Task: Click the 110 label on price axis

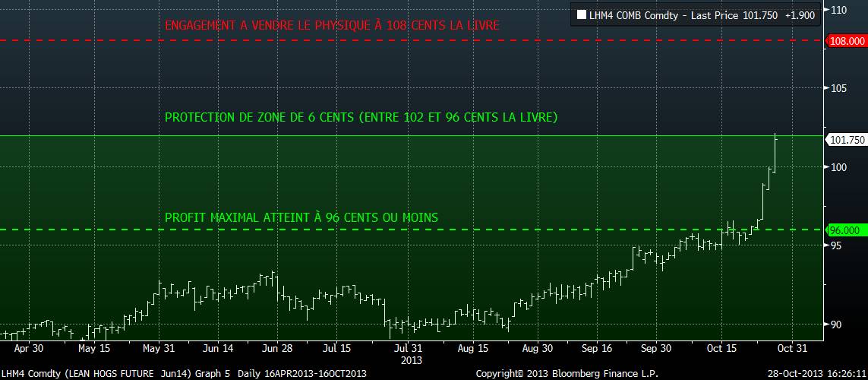Action: coord(839,9)
